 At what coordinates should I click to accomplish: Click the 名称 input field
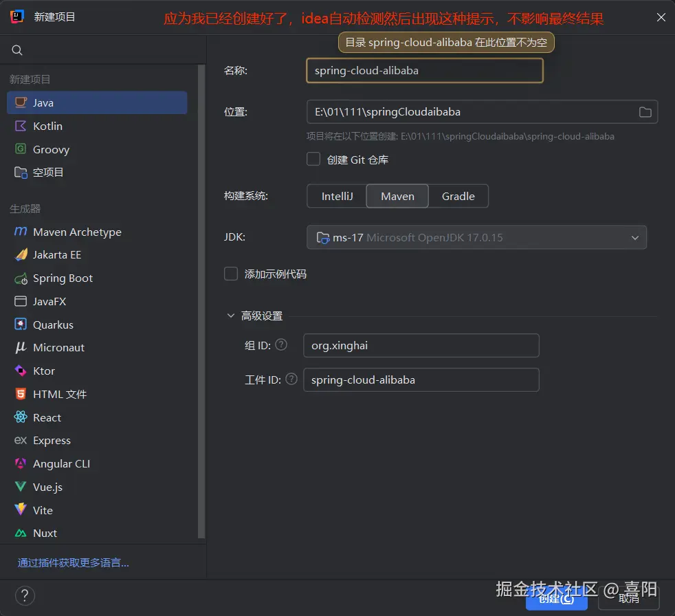tap(425, 71)
